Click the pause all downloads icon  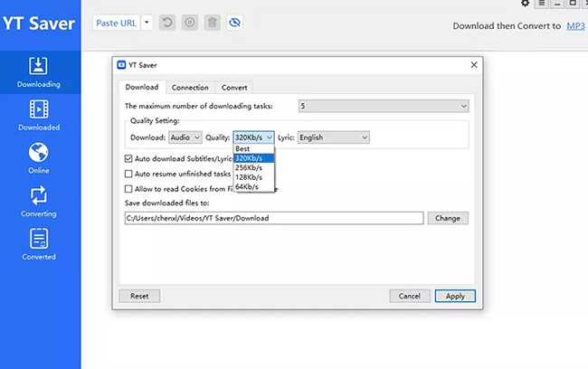[190, 23]
